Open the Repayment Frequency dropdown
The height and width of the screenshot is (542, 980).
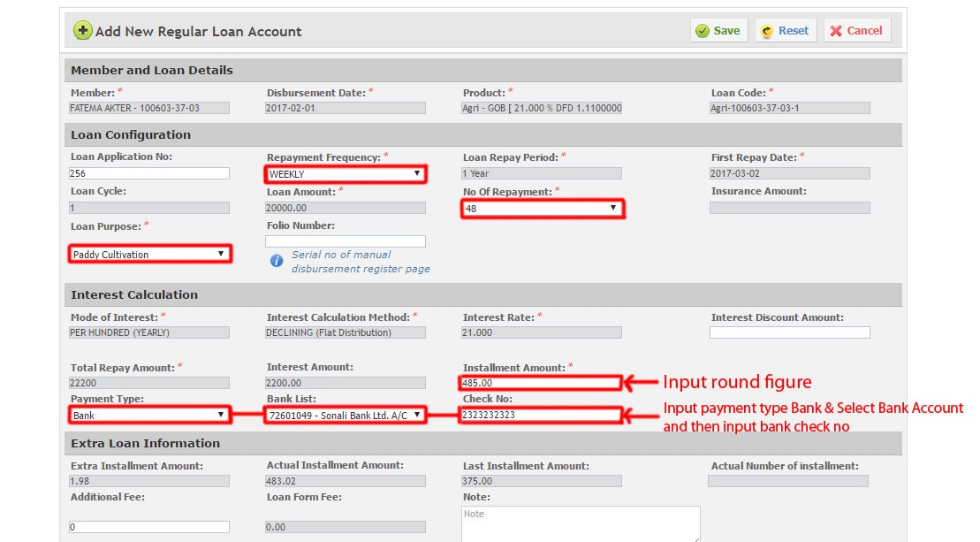346,174
